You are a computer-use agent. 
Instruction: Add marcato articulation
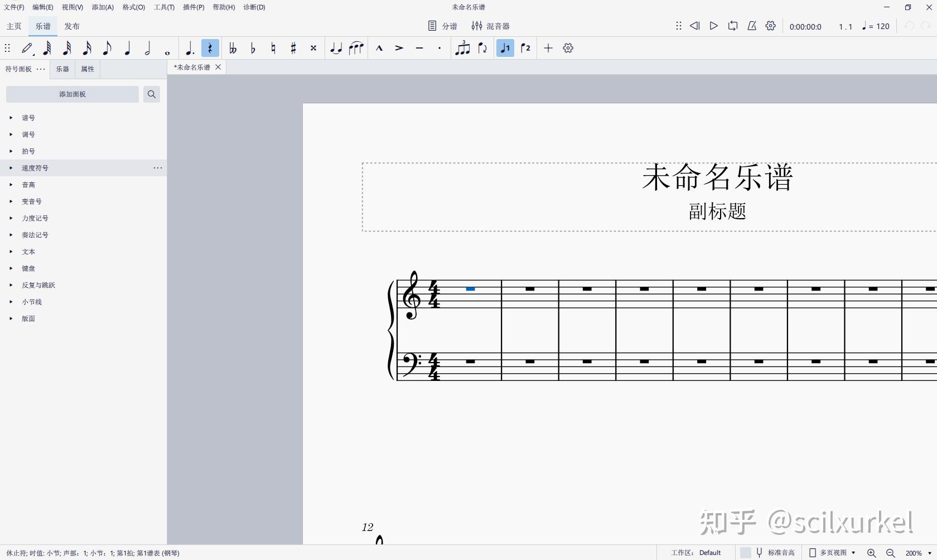click(x=379, y=49)
